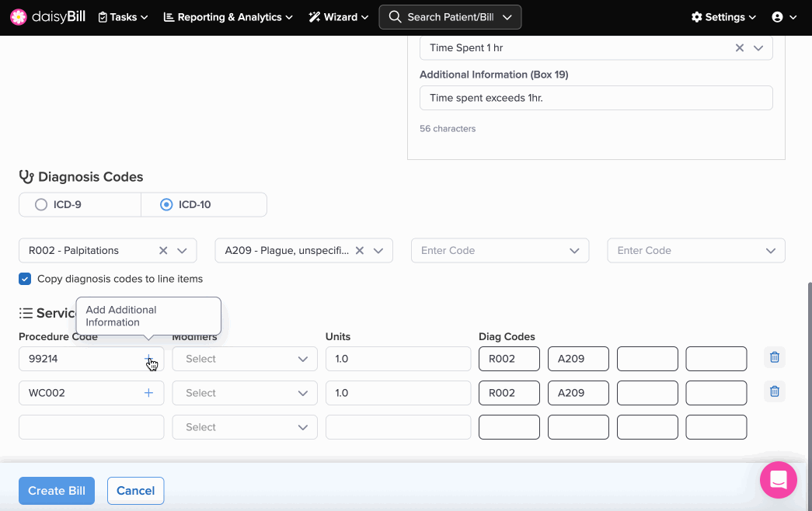Remove the A209 Plague diagnosis code

(x=360, y=251)
